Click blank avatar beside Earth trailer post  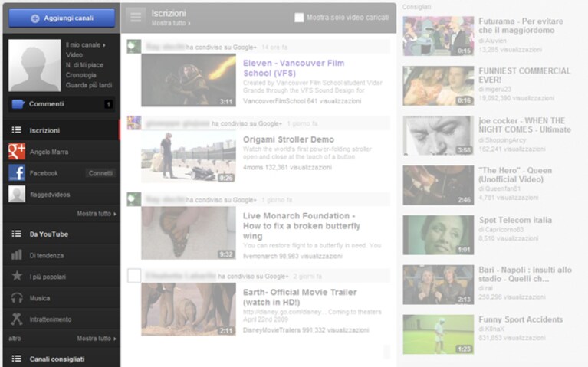click(134, 276)
